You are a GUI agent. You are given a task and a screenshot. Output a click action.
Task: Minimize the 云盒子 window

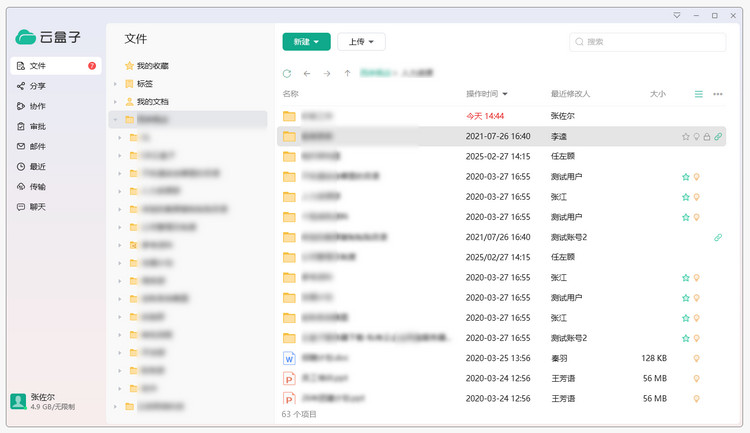[696, 15]
